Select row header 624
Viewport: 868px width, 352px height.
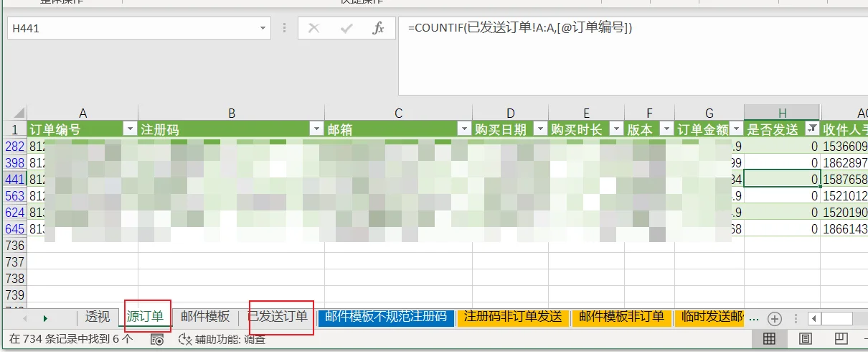point(14,212)
